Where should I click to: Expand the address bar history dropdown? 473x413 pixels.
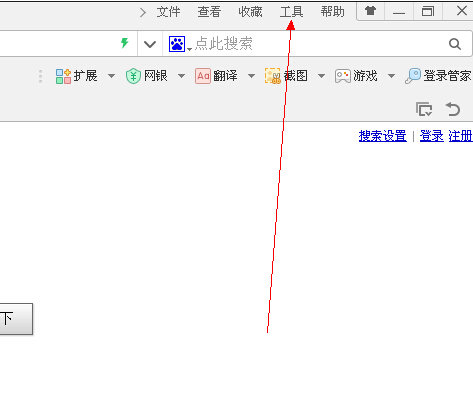click(150, 44)
